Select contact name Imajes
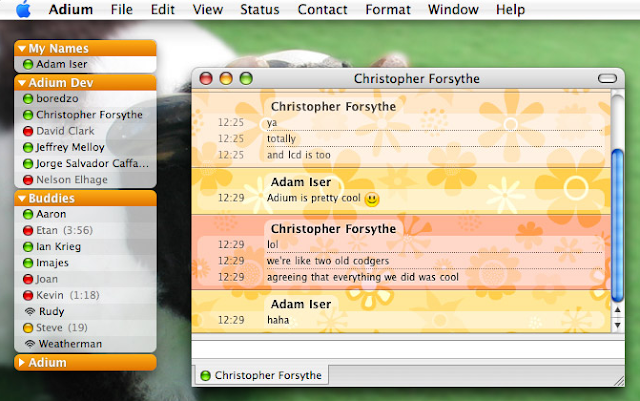 [52, 263]
